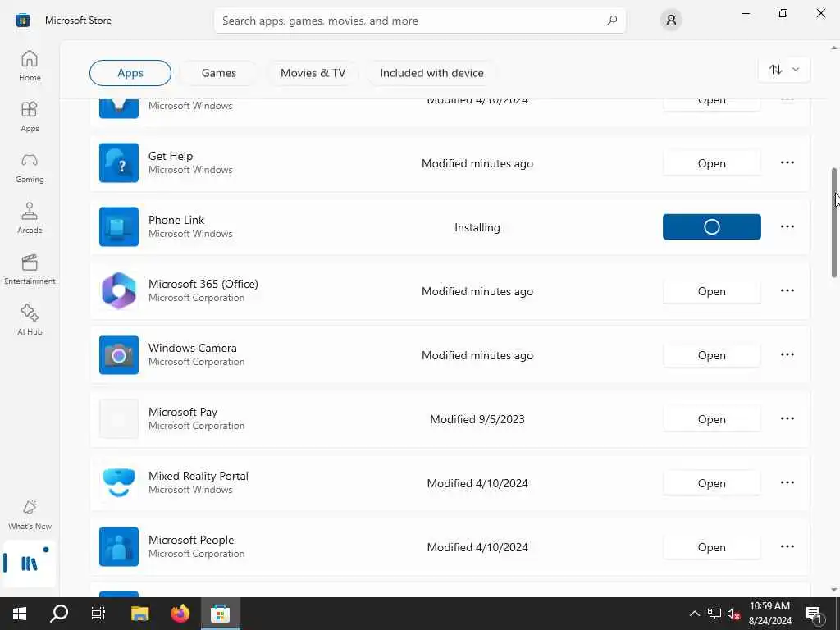This screenshot has width=840, height=630.
Task: Show hidden system tray icons
Action: pyautogui.click(x=694, y=614)
